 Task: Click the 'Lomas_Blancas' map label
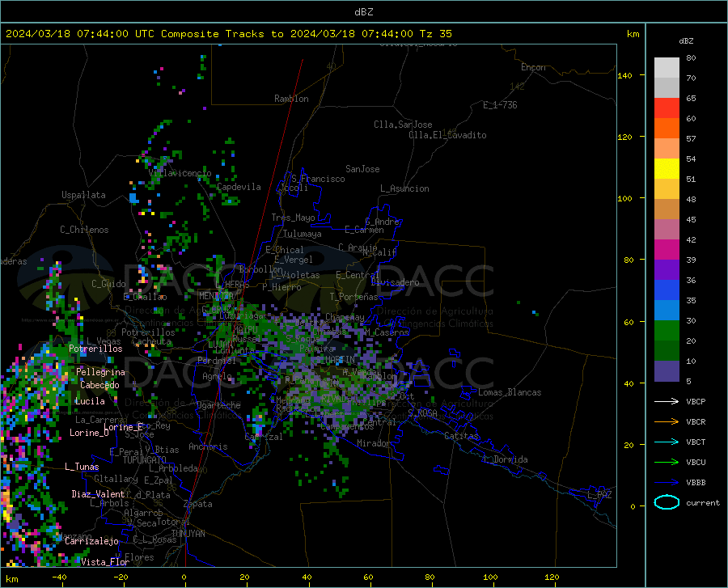(510, 392)
